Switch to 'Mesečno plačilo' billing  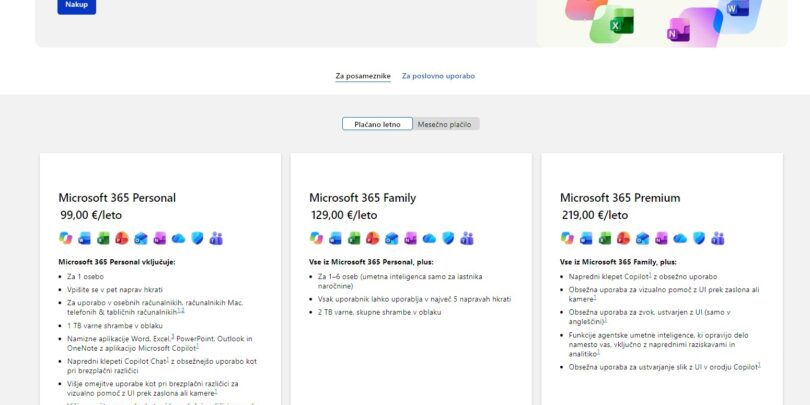pyautogui.click(x=444, y=124)
